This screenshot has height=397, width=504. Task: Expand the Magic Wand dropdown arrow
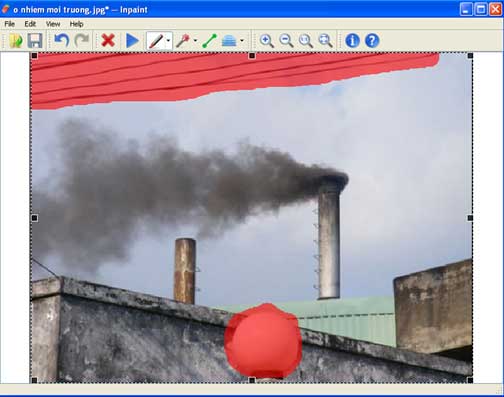195,41
